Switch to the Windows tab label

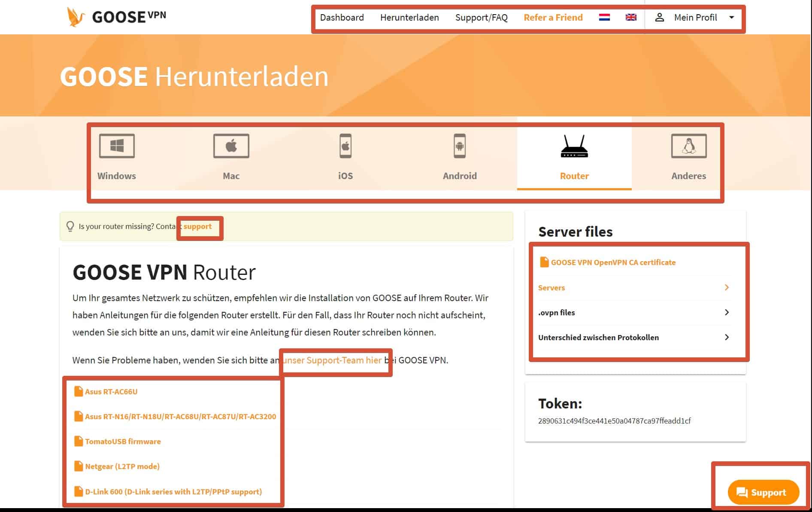(117, 176)
